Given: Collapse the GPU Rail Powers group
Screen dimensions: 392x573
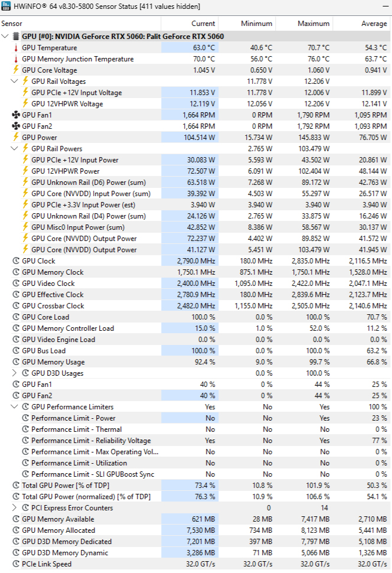Looking at the screenshot, I should pyautogui.click(x=15, y=148).
